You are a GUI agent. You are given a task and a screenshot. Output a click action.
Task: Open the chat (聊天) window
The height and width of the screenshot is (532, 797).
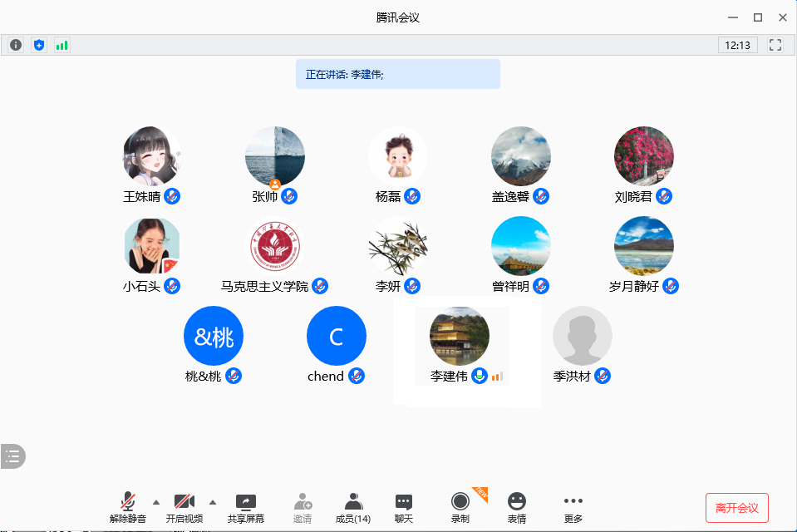(x=403, y=507)
